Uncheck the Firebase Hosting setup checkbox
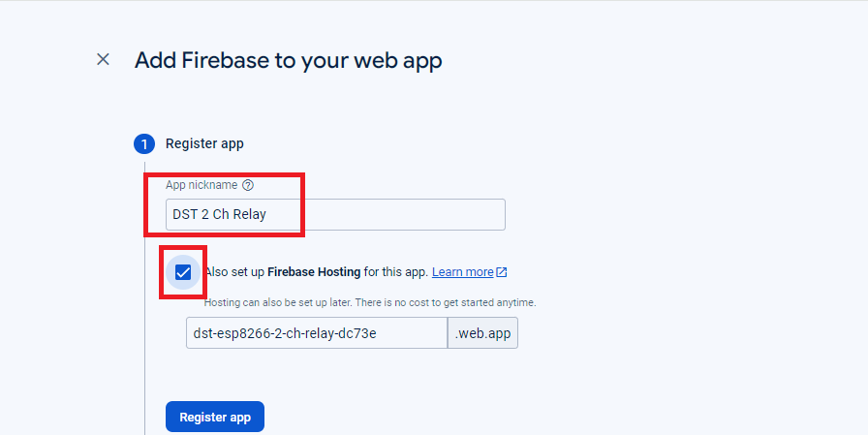This screenshot has height=435, width=868. [183, 272]
